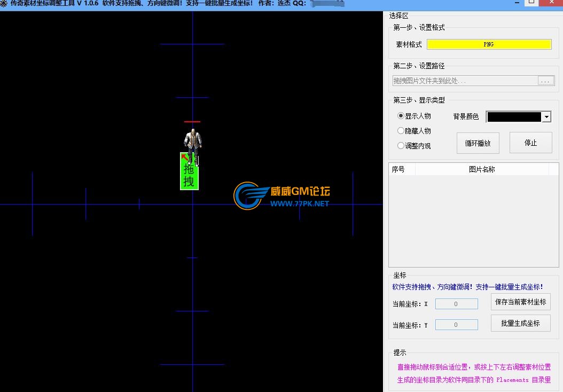The width and height of the screenshot is (563, 392).
Task: Click the 当前坐标 Y value field
Action: pos(456,325)
